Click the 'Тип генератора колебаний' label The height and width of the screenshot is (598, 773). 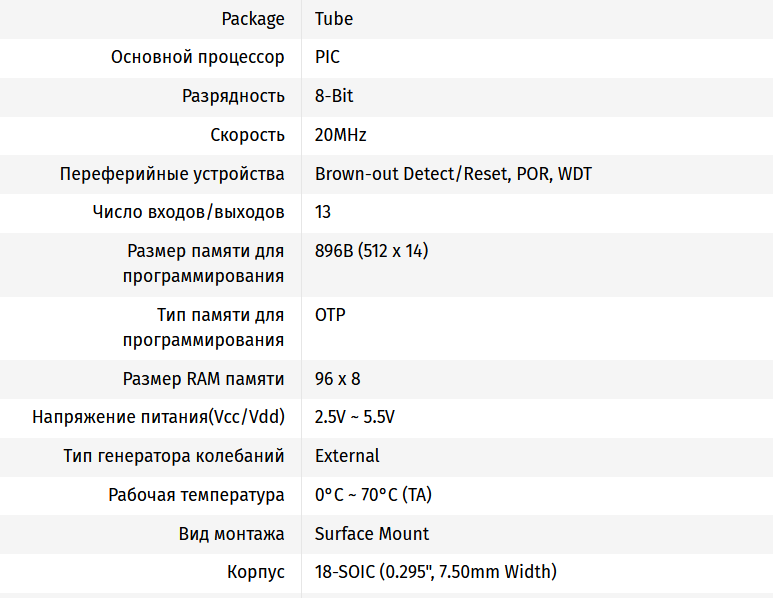tap(174, 456)
